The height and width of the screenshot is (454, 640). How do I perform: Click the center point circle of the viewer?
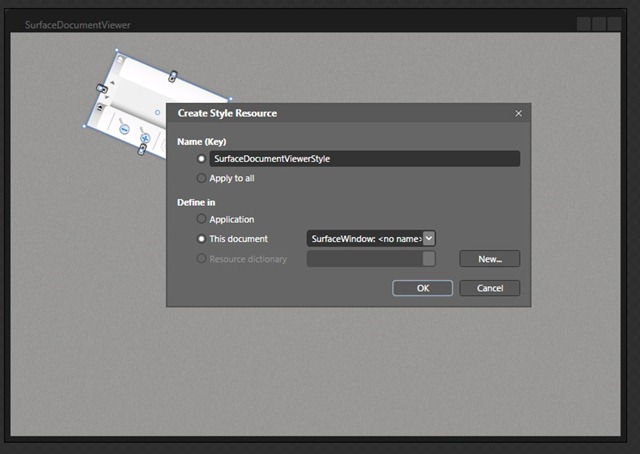pos(157,112)
